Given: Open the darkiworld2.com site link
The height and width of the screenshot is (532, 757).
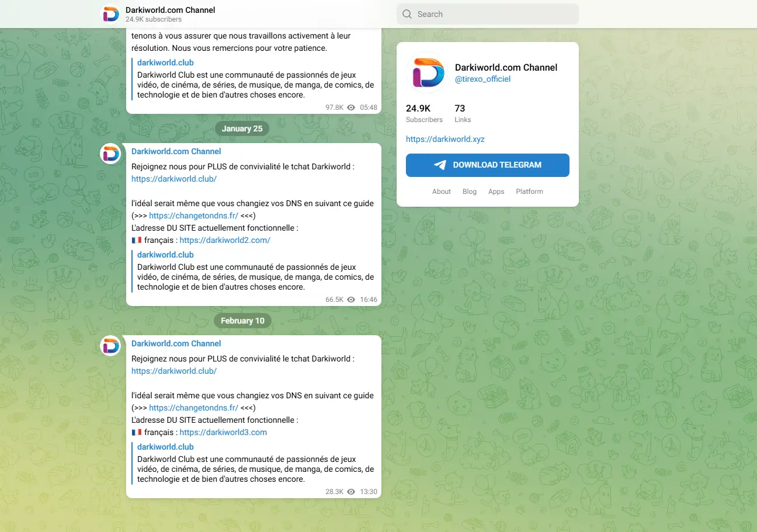Looking at the screenshot, I should click(x=225, y=240).
